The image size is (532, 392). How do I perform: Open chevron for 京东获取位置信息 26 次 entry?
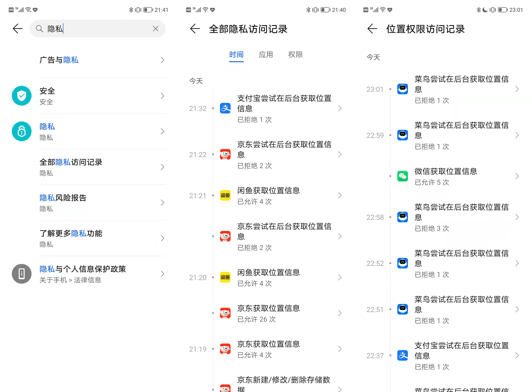[340, 313]
